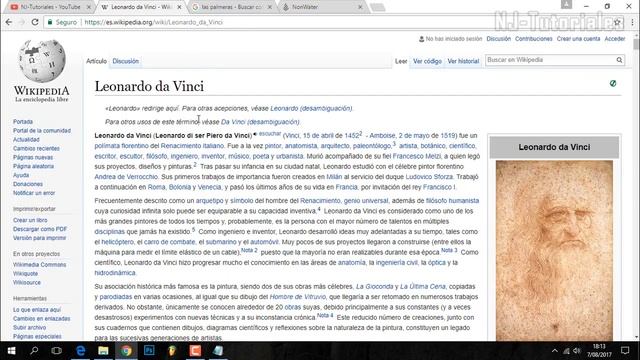Click the green article badge icon
This screenshot has width=640, height=360.
(613, 83)
